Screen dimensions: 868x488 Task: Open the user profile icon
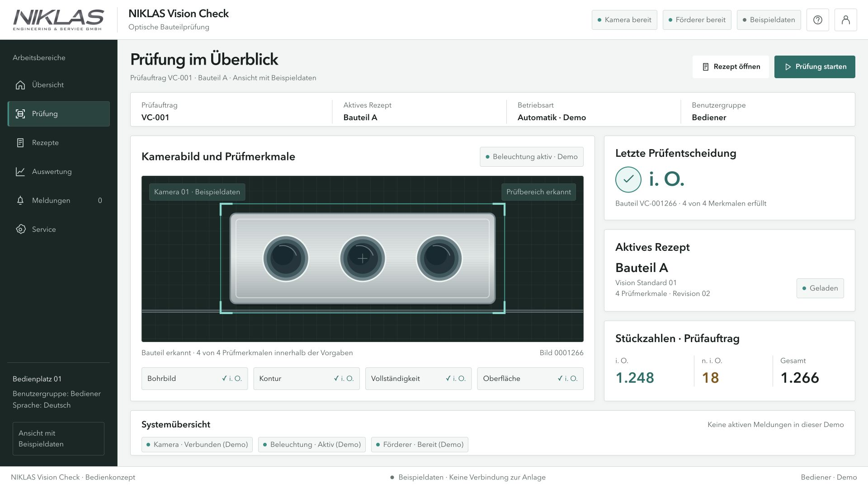coord(845,20)
